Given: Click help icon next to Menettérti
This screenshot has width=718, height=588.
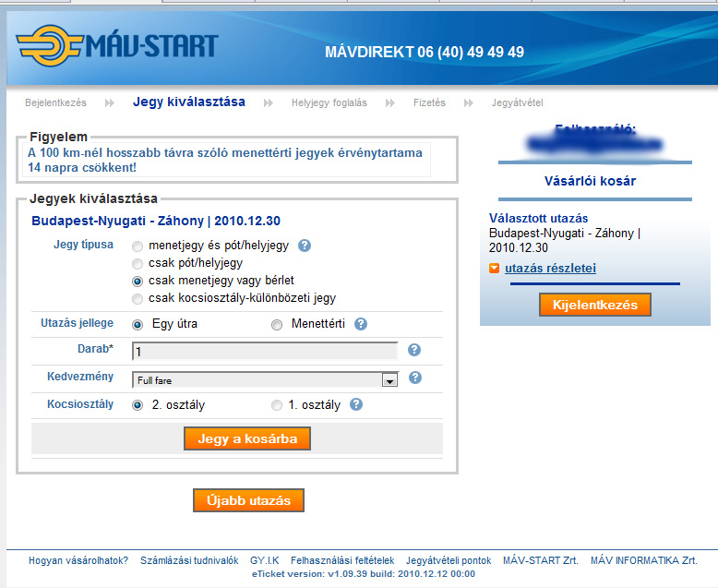Looking at the screenshot, I should pyautogui.click(x=361, y=324).
